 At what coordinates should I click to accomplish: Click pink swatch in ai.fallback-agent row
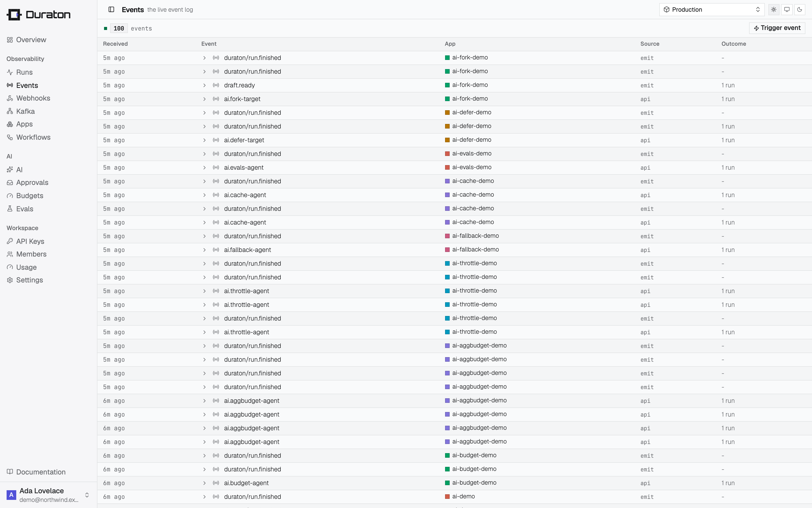[x=447, y=250]
